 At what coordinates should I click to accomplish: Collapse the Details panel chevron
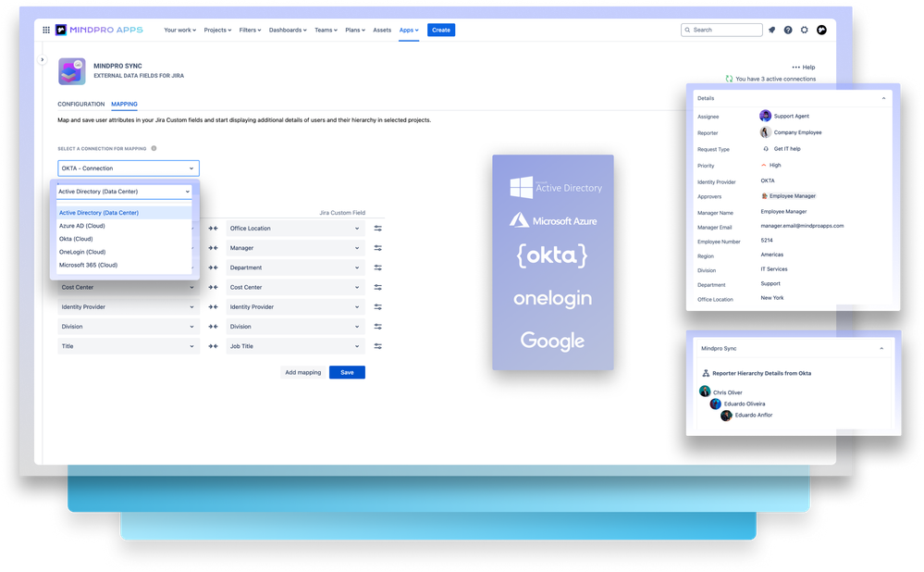pos(883,98)
